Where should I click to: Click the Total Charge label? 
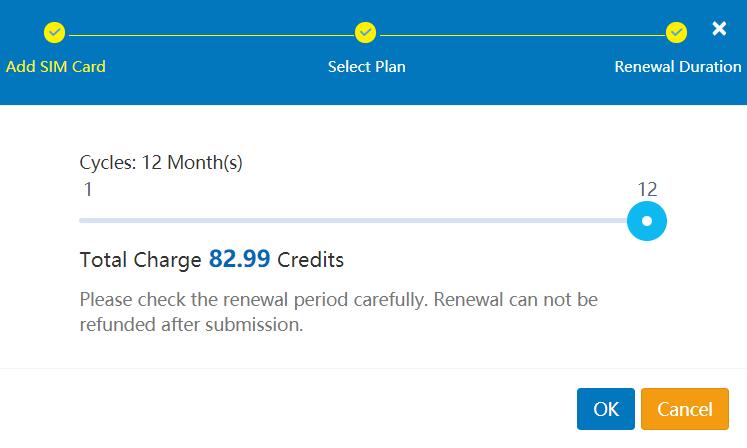tap(141, 260)
